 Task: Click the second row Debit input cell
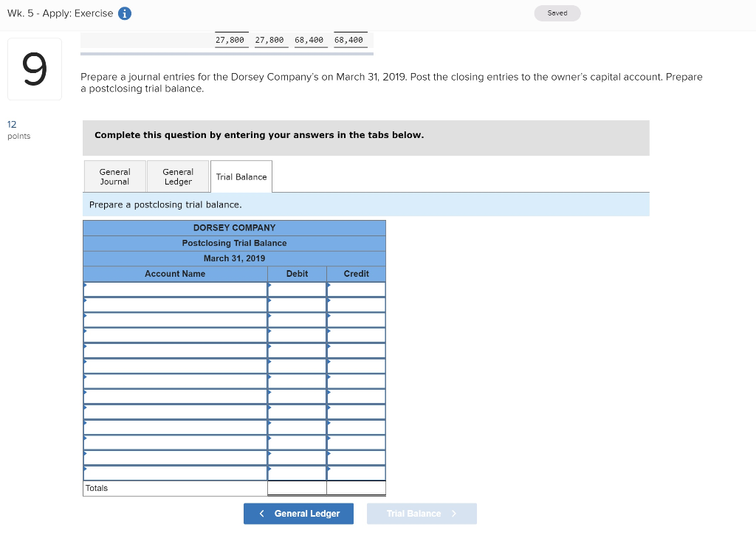point(297,304)
